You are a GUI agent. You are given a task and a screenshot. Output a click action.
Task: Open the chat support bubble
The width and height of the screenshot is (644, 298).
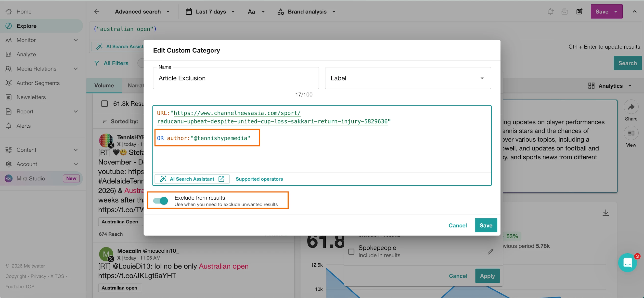pyautogui.click(x=627, y=262)
